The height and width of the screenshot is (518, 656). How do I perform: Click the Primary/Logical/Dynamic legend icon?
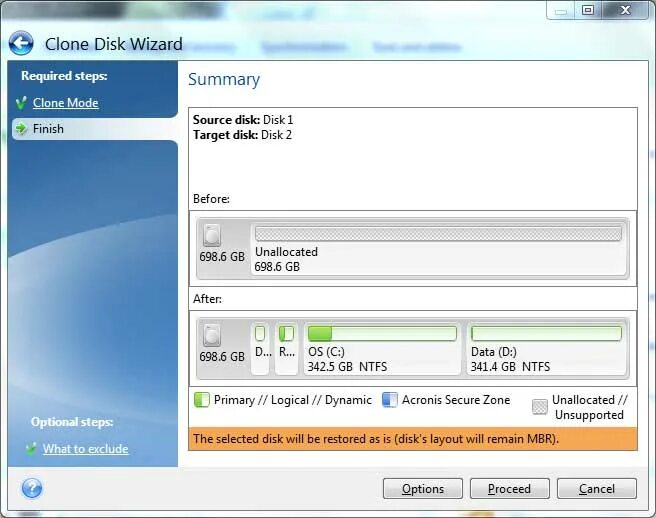(202, 400)
